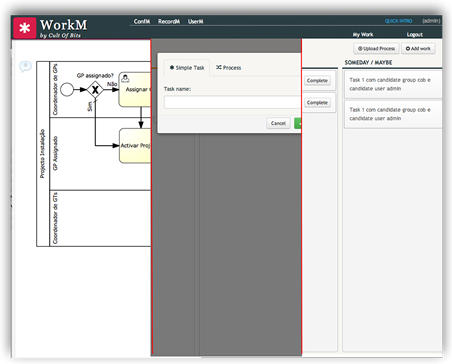Switch to the Simple Task tab

click(187, 68)
